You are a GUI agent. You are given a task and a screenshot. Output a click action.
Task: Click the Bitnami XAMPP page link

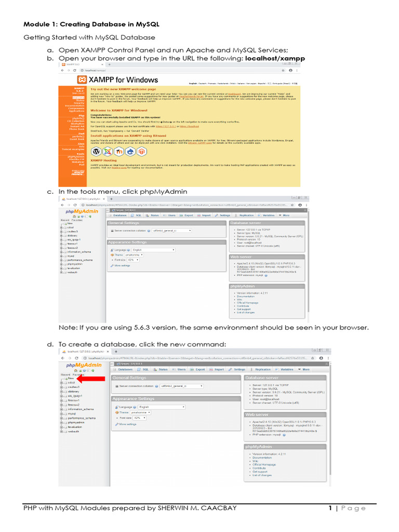coord(200,143)
